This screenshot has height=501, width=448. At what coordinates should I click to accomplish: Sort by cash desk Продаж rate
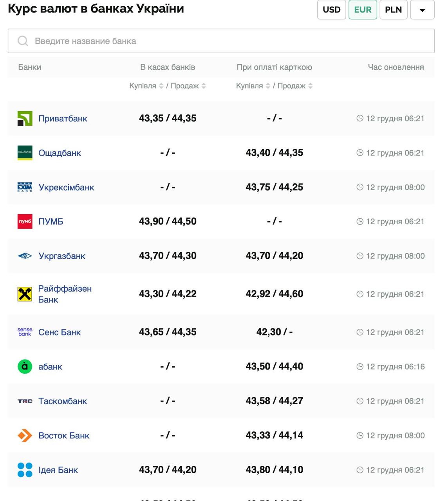point(204,86)
